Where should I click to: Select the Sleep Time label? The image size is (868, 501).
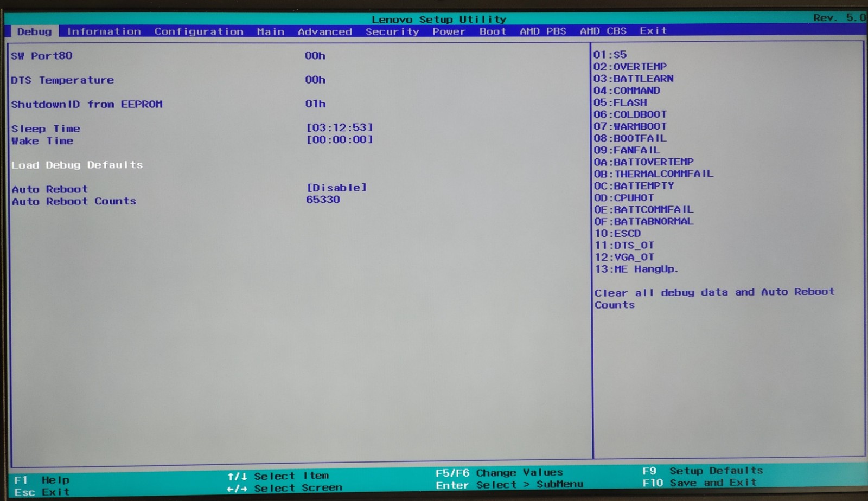[x=46, y=129]
